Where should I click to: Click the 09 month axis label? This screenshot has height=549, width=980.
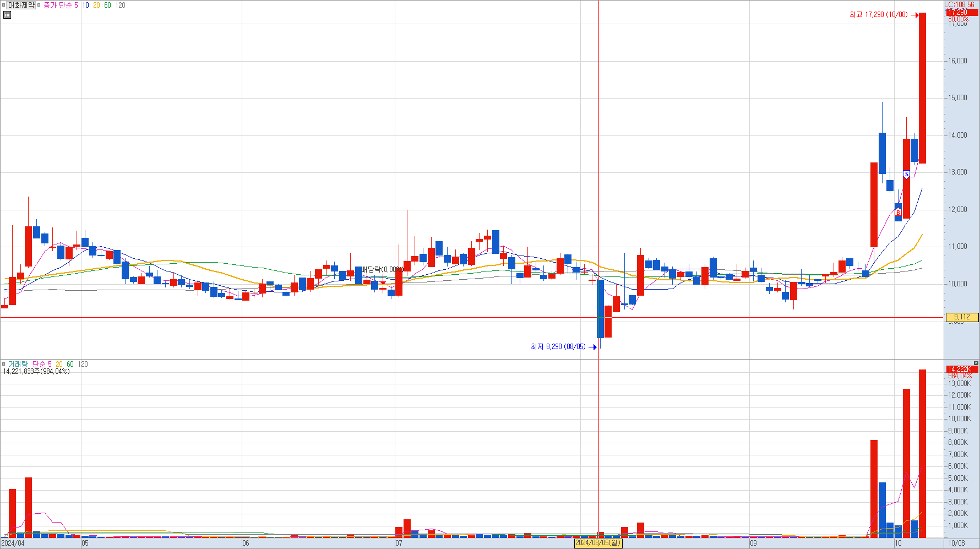[753, 543]
